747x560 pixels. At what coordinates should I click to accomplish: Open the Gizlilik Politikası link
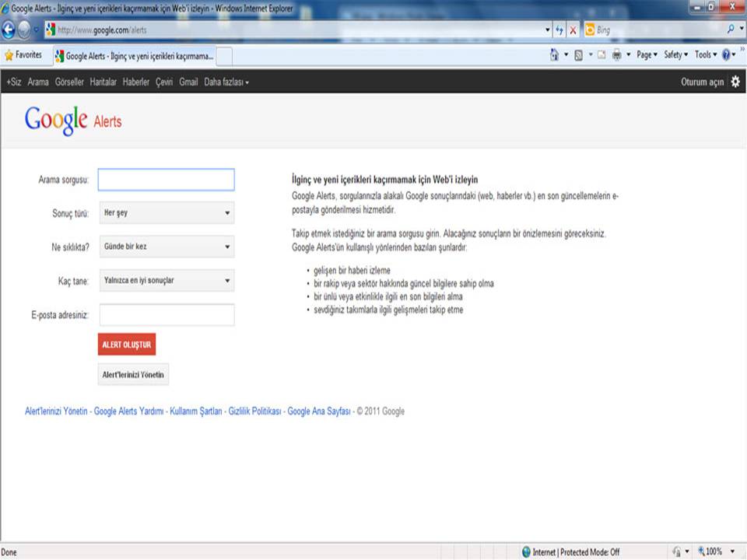[x=255, y=411]
